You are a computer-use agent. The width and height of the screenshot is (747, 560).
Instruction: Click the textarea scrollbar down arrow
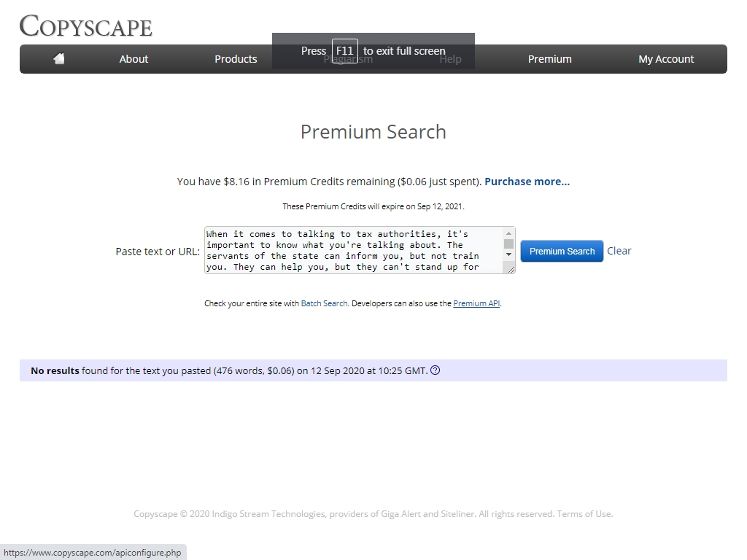tap(508, 254)
